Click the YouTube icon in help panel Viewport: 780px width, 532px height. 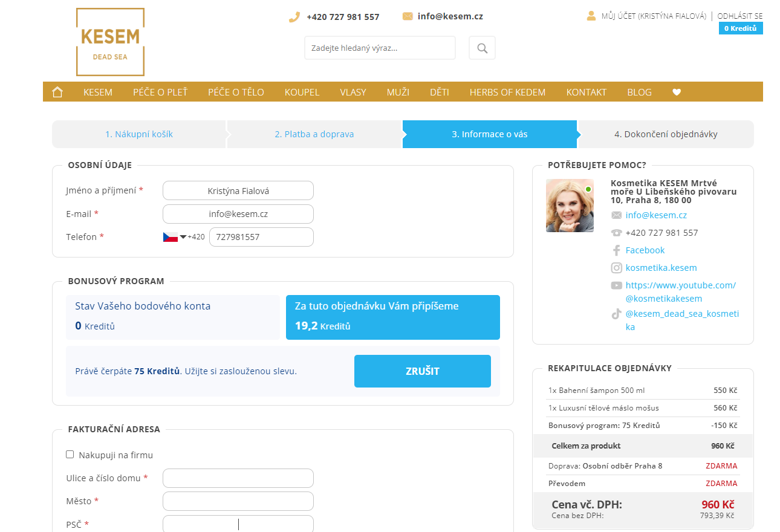616,285
